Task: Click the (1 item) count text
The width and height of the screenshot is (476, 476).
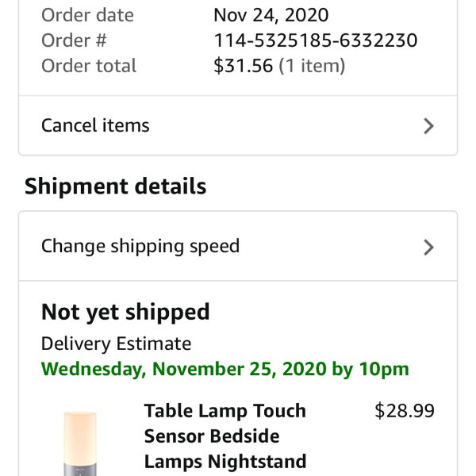Action: coord(312,66)
